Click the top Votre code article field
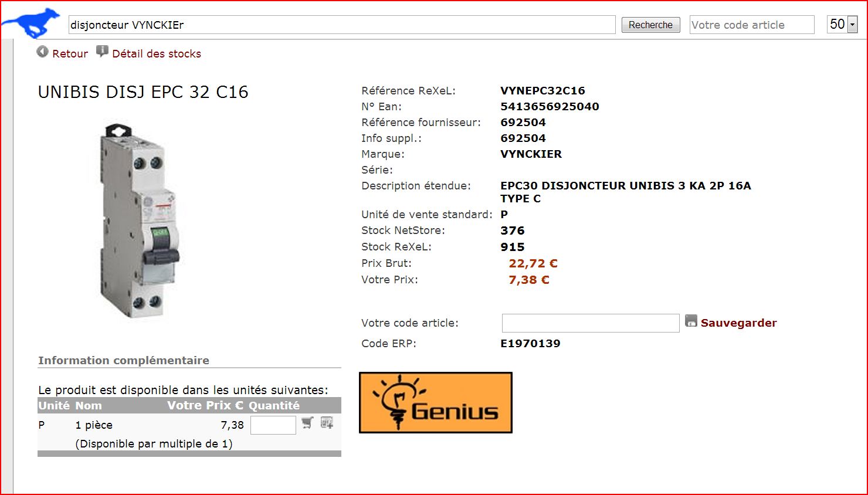The image size is (868, 495). tap(751, 25)
